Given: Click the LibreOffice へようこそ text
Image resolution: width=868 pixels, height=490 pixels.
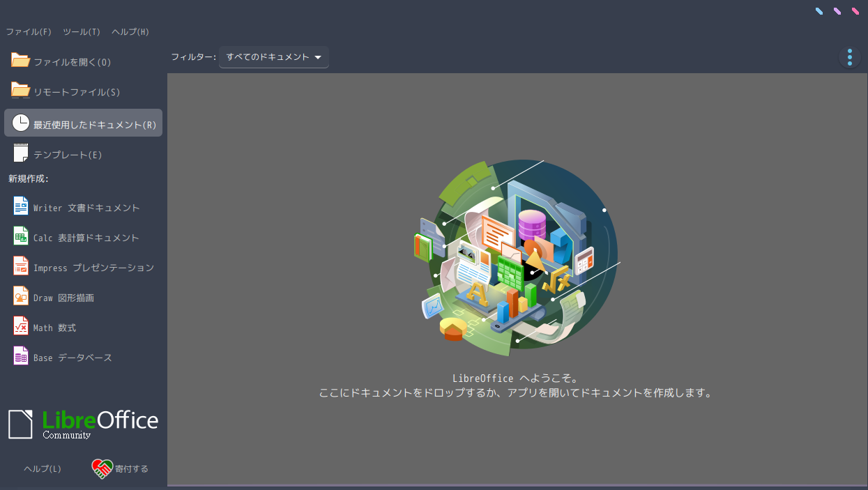Looking at the screenshot, I should (x=515, y=378).
